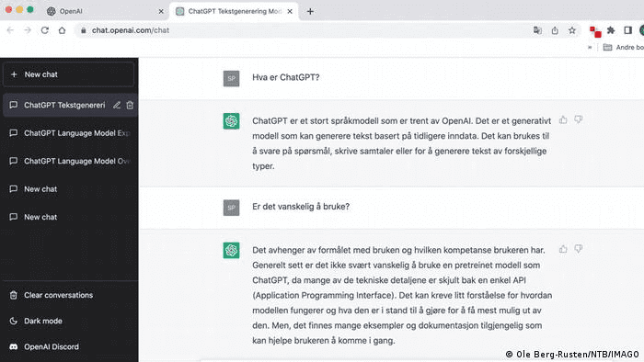
Task: Switch to the OpenAI browser tab
Action: 105,11
